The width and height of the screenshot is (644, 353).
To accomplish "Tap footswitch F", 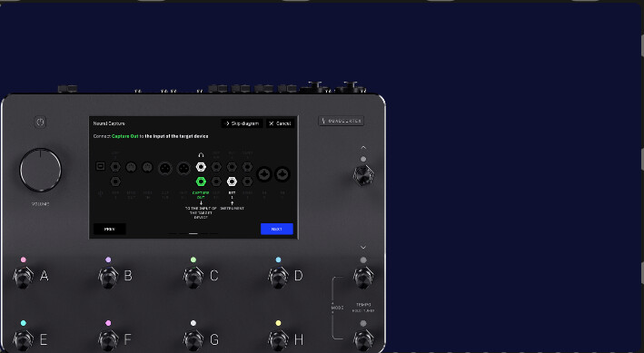I will [108, 340].
